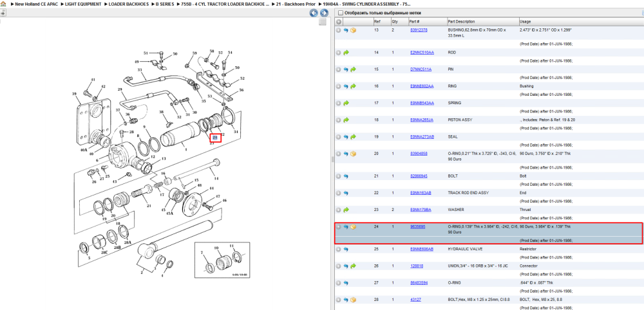The image size is (644, 310).
Task: Go to the home icon in breadcrumb
Action: click(x=3, y=4)
